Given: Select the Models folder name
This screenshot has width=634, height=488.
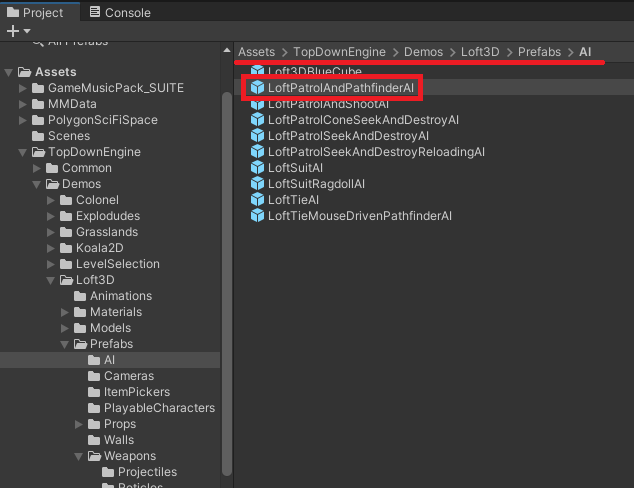Looking at the screenshot, I should (110, 328).
